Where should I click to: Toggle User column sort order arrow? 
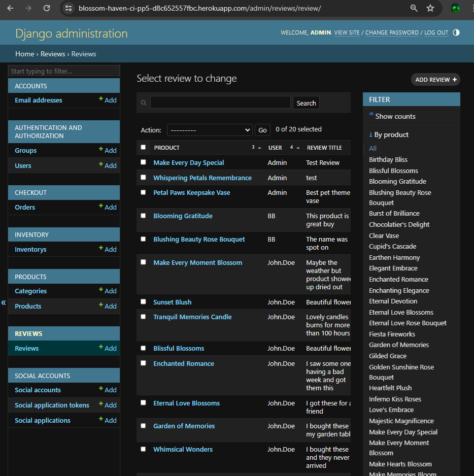tap(298, 148)
